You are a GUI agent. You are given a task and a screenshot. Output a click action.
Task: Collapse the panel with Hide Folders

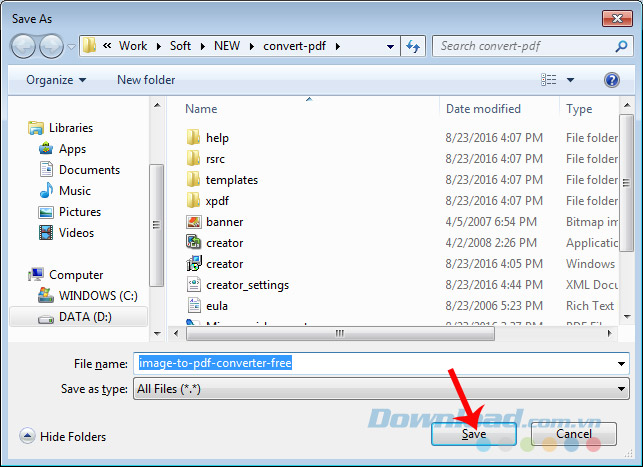[x=63, y=436]
